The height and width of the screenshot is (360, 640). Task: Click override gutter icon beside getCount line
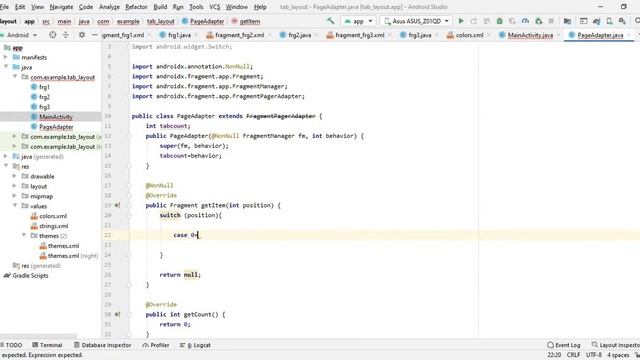117,314
